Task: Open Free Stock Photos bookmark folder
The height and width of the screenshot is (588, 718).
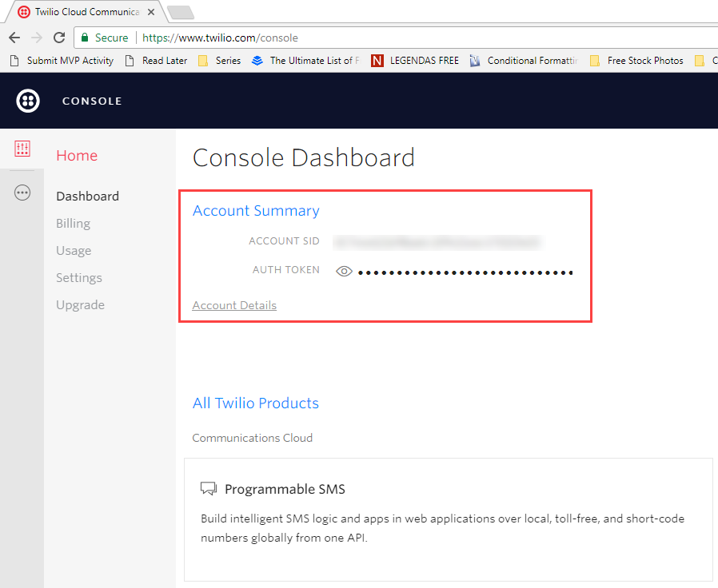Action: point(636,61)
